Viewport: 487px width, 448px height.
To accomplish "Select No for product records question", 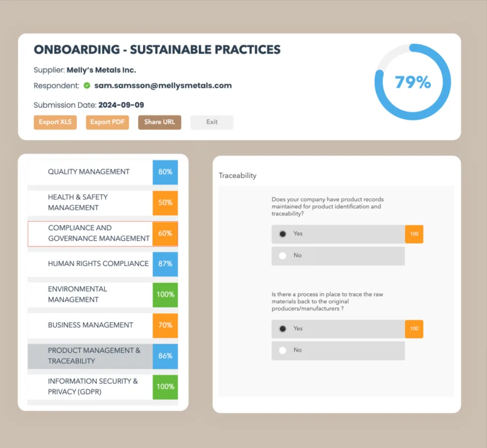I will tap(338, 256).
